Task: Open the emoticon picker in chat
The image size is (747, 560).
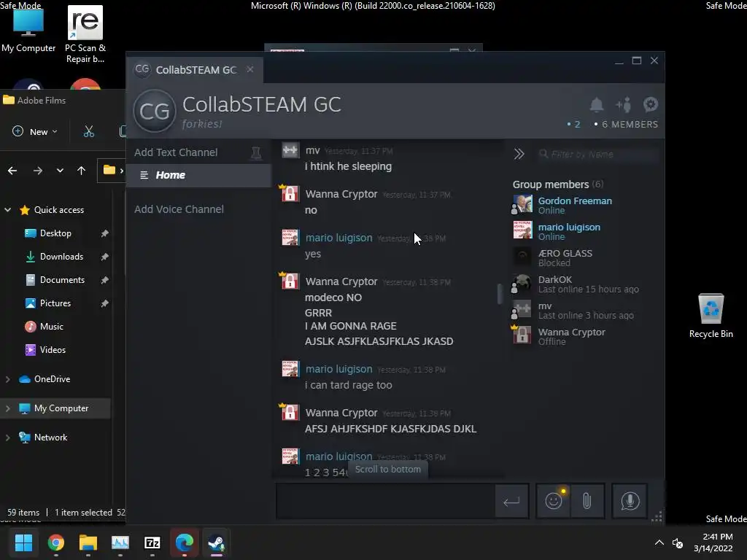Action: click(554, 501)
